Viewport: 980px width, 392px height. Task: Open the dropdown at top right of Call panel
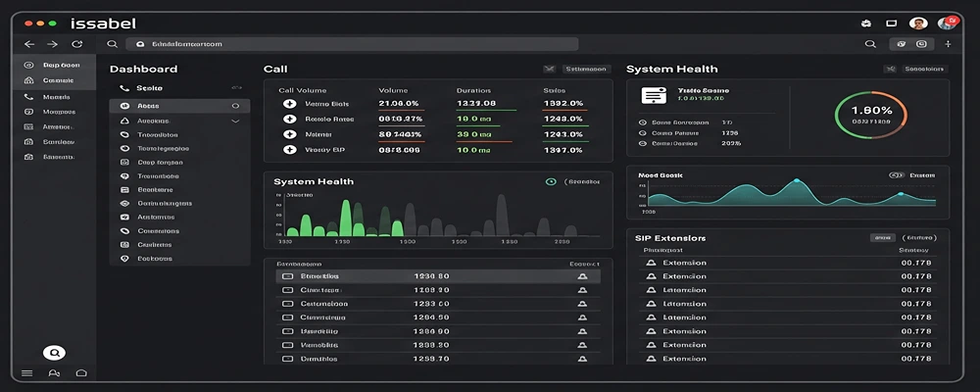(x=574, y=70)
